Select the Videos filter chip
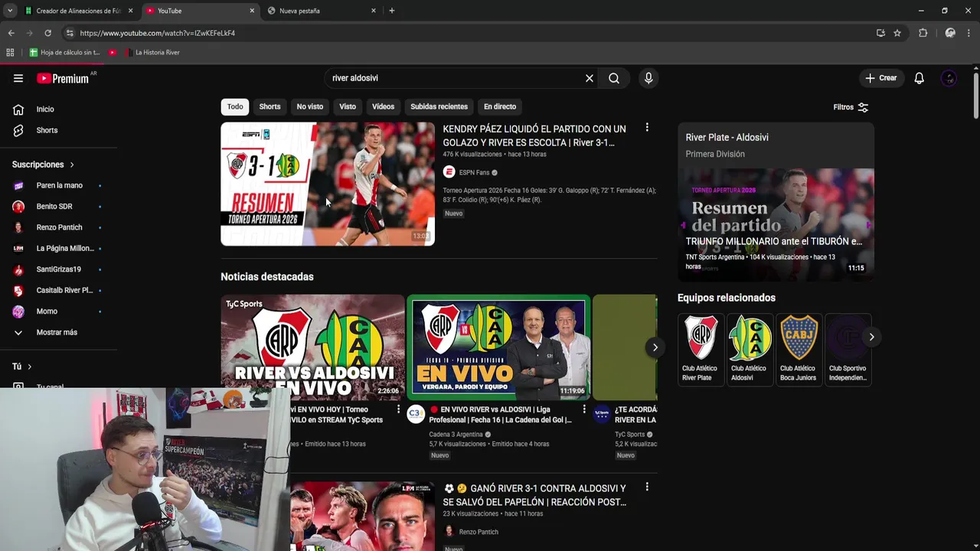The image size is (980, 551). pos(383,106)
